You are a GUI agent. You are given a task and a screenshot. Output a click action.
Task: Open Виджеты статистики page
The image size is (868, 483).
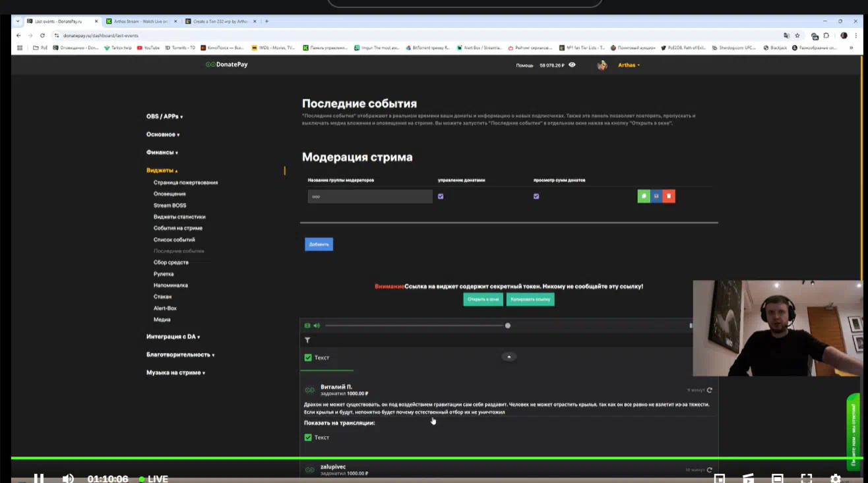point(179,217)
